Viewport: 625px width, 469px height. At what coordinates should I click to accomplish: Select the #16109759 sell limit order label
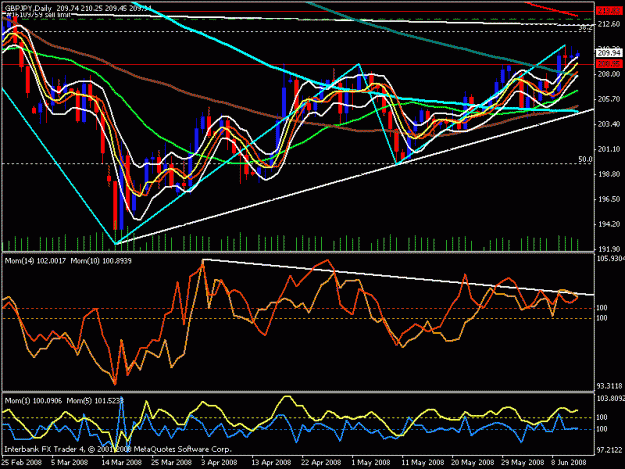pyautogui.click(x=39, y=15)
